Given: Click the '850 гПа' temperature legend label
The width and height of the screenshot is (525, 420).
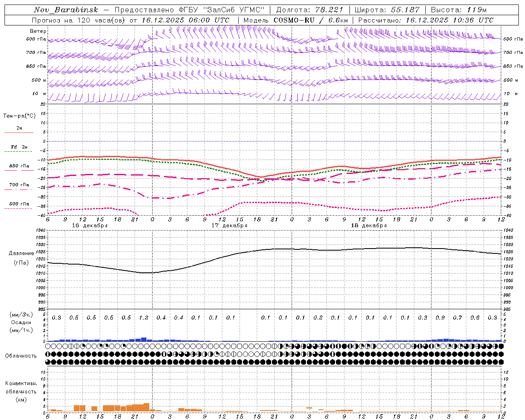Looking at the screenshot, I should [x=19, y=166].
